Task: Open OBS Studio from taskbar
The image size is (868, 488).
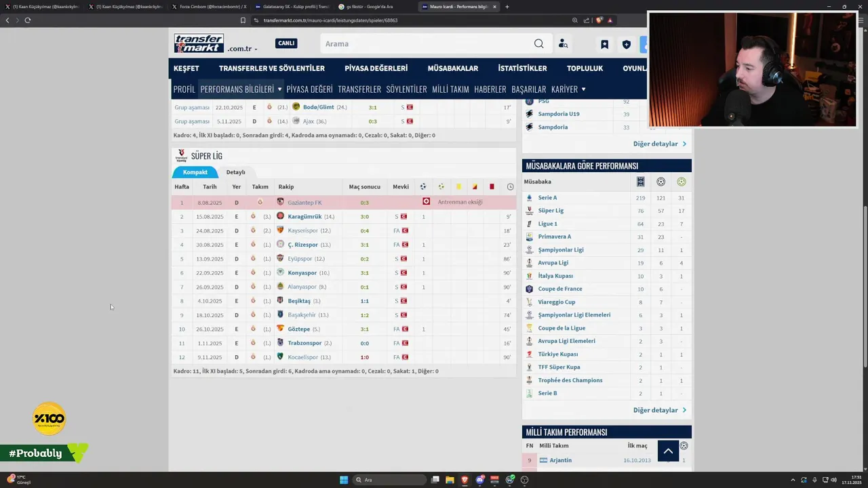Action: [524, 480]
